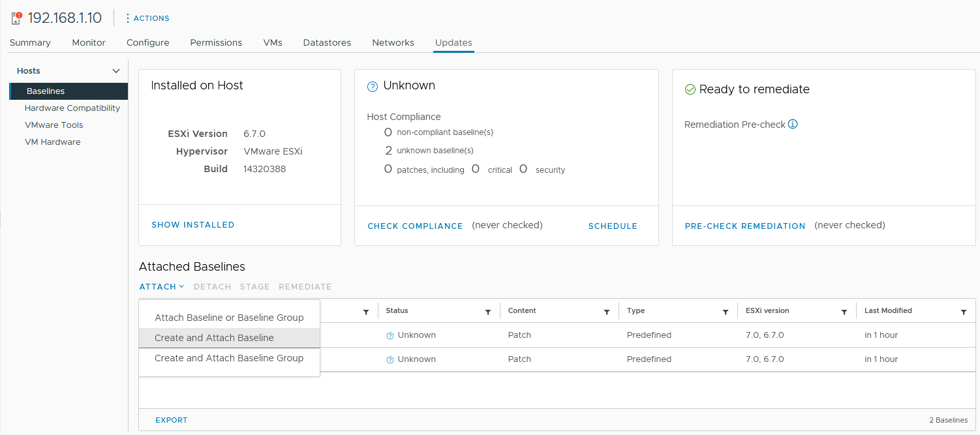
Task: Click the ESXi version column filter icon
Action: click(844, 312)
